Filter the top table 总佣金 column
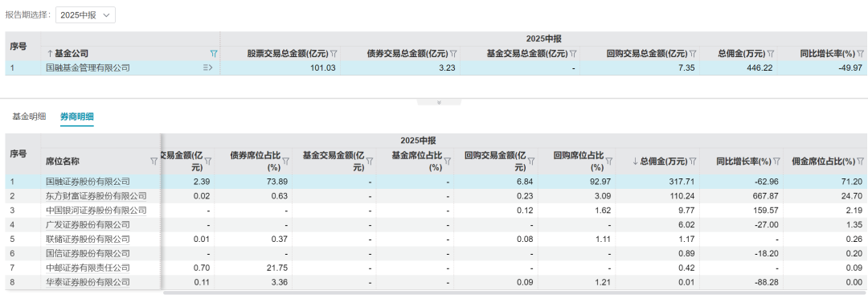Screen dimensions: 868x303 [771, 54]
